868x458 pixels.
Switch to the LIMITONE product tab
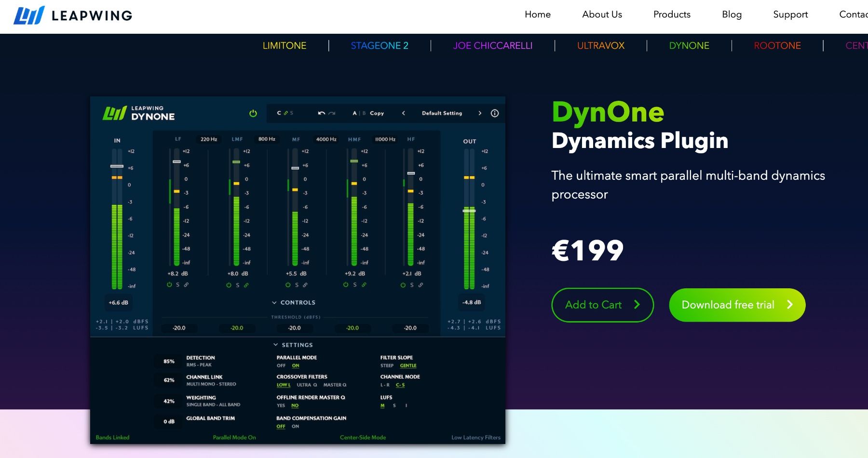tap(285, 45)
